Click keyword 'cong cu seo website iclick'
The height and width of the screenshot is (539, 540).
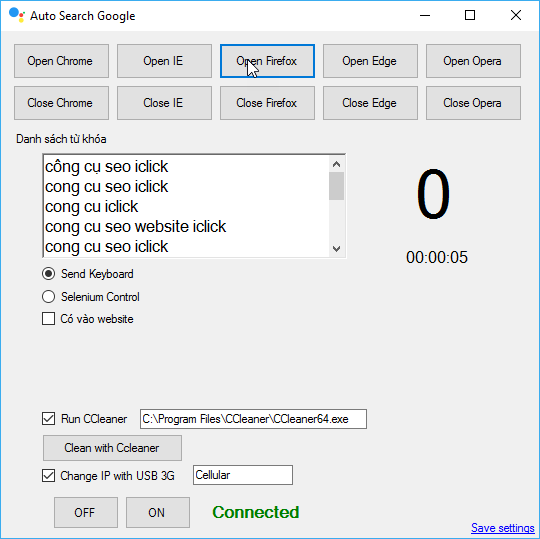[135, 227]
